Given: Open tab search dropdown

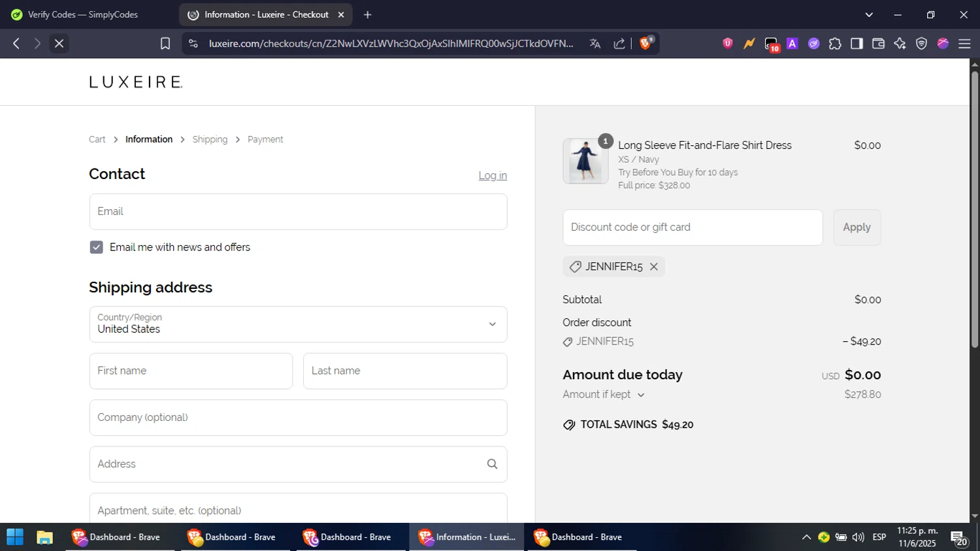Looking at the screenshot, I should coord(869,14).
